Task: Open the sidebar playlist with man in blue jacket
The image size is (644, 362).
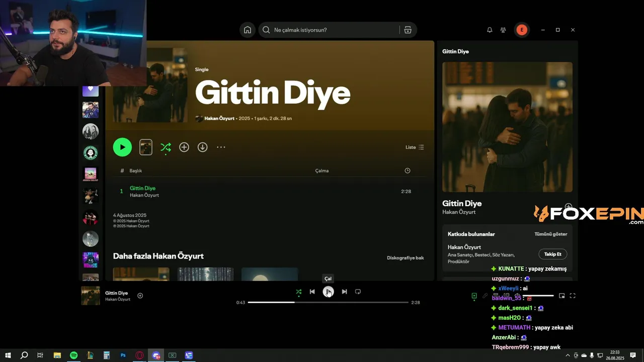Action: click(x=91, y=110)
